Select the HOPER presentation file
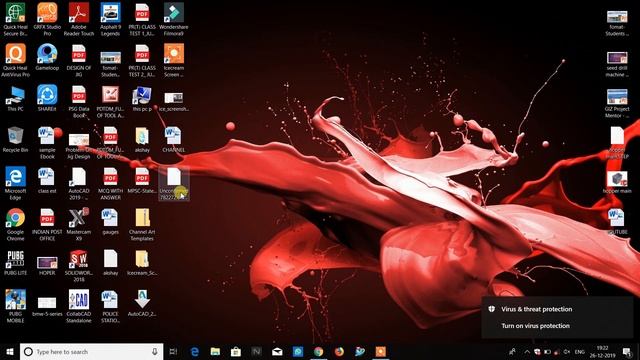This screenshot has width=640, height=360. click(x=47, y=265)
